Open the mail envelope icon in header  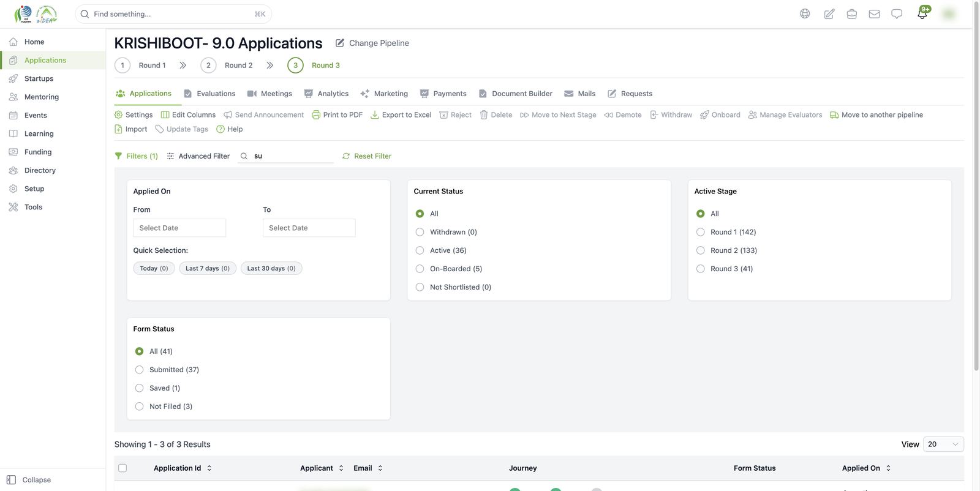[x=874, y=13]
